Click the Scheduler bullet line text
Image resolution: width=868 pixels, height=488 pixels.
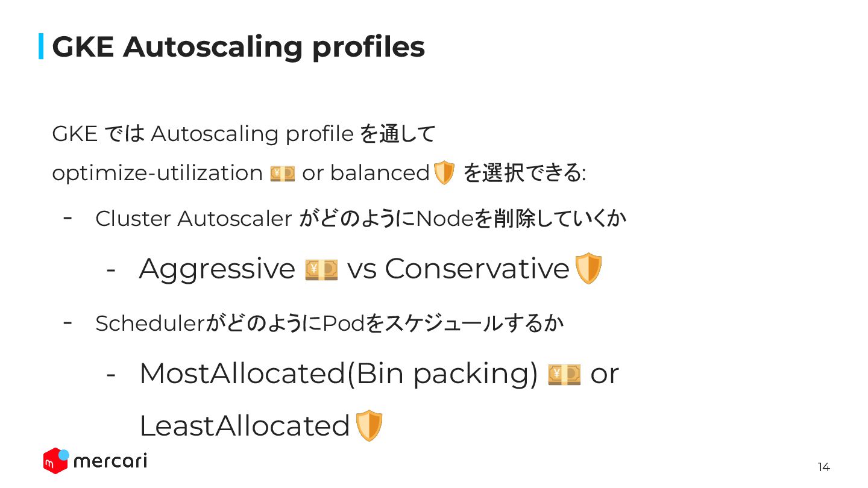[329, 324]
